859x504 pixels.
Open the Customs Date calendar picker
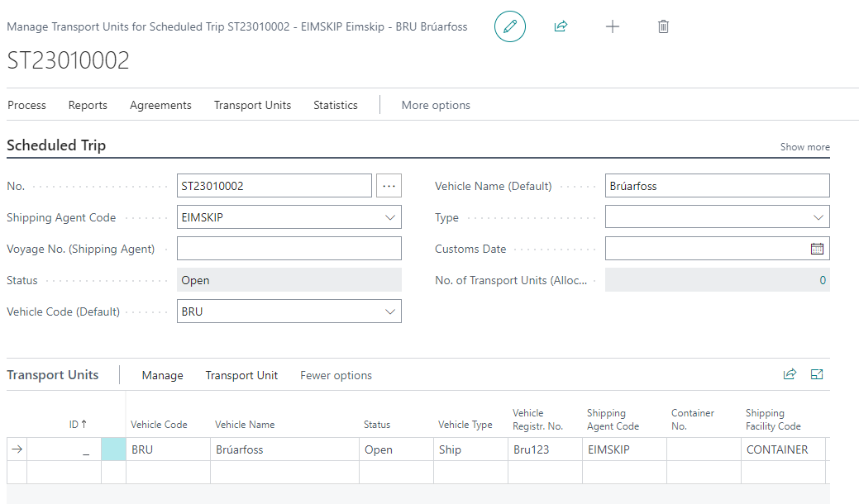[x=817, y=249]
